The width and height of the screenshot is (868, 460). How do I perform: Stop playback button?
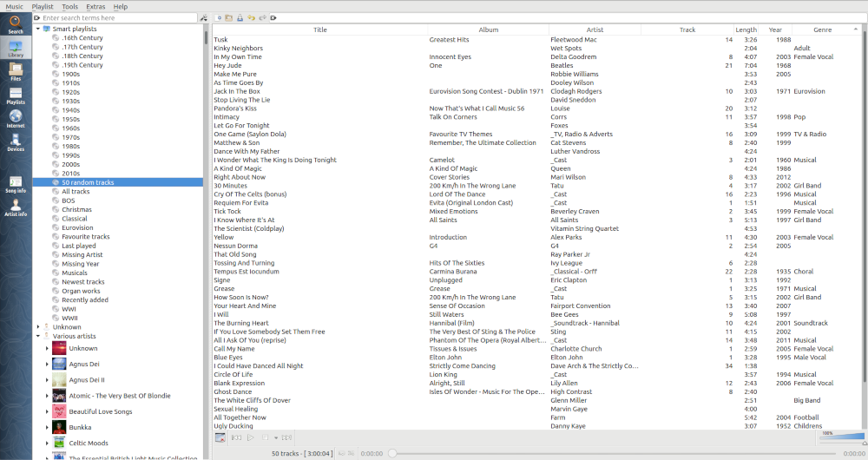[265, 437]
